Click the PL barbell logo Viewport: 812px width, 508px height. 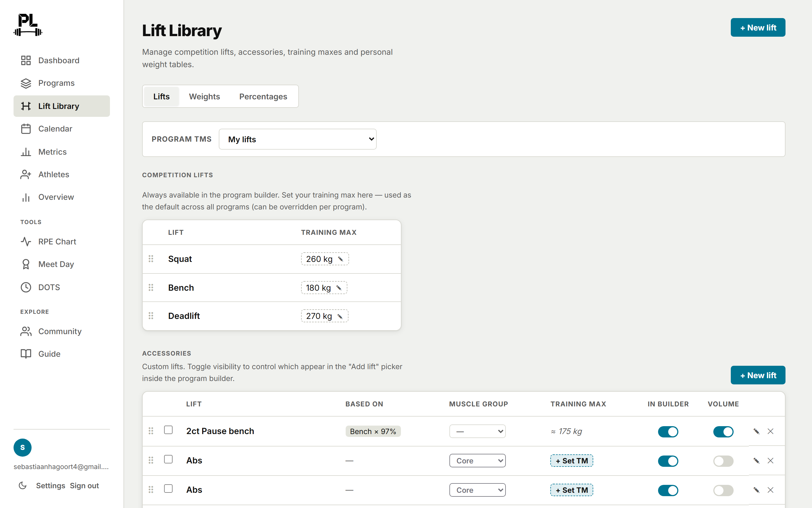tap(28, 25)
